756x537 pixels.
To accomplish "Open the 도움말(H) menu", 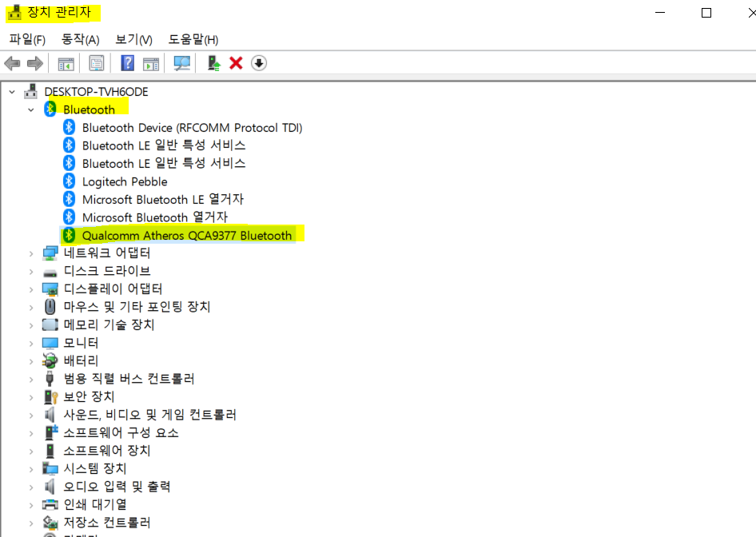I will click(193, 39).
